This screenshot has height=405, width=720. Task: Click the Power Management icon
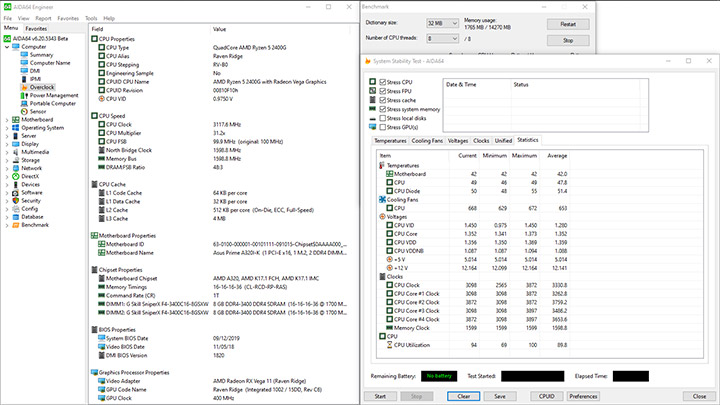[24, 96]
